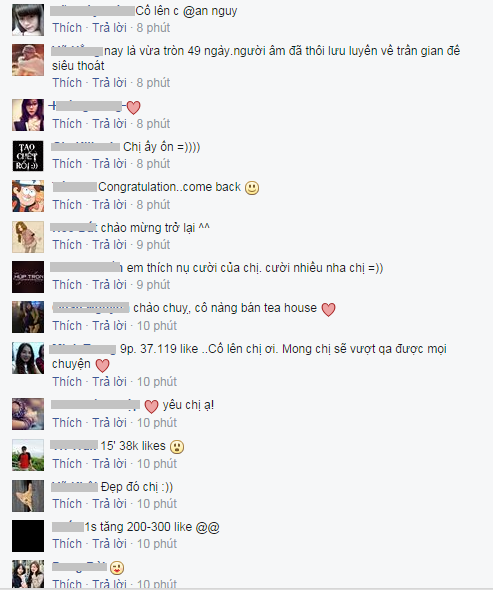Click the blurred name before 'Chị ấy ổn'
Screen dimensions: 493x590
85,146
